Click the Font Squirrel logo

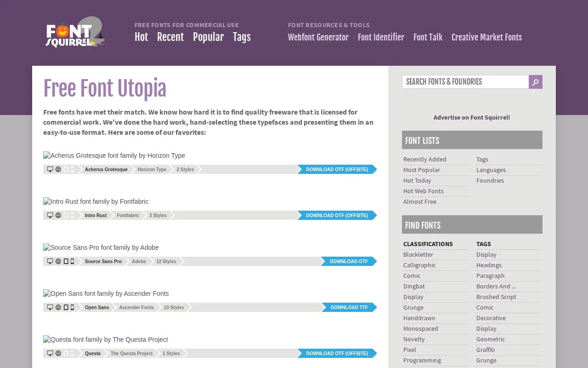tap(75, 32)
